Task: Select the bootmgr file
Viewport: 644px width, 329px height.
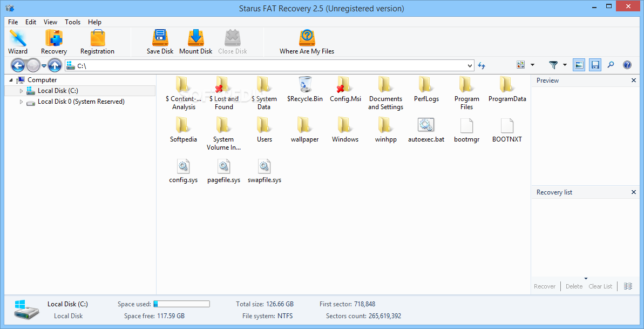Action: click(466, 130)
